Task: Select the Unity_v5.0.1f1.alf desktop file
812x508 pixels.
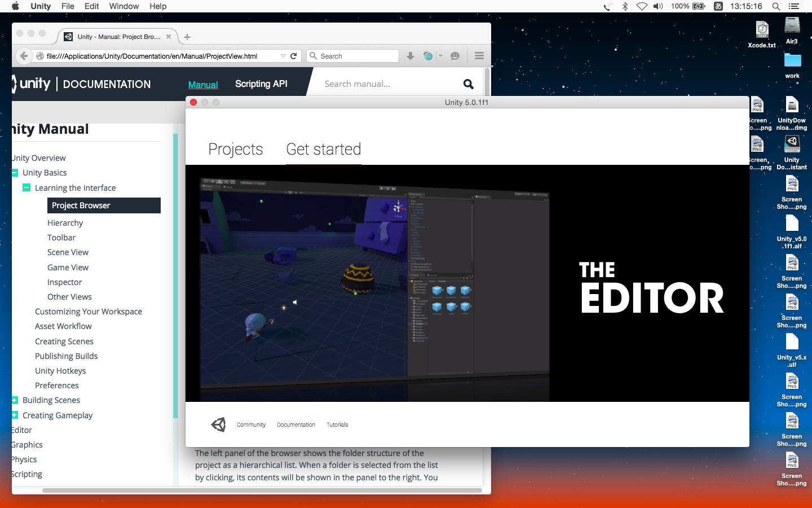Action: [x=792, y=232]
